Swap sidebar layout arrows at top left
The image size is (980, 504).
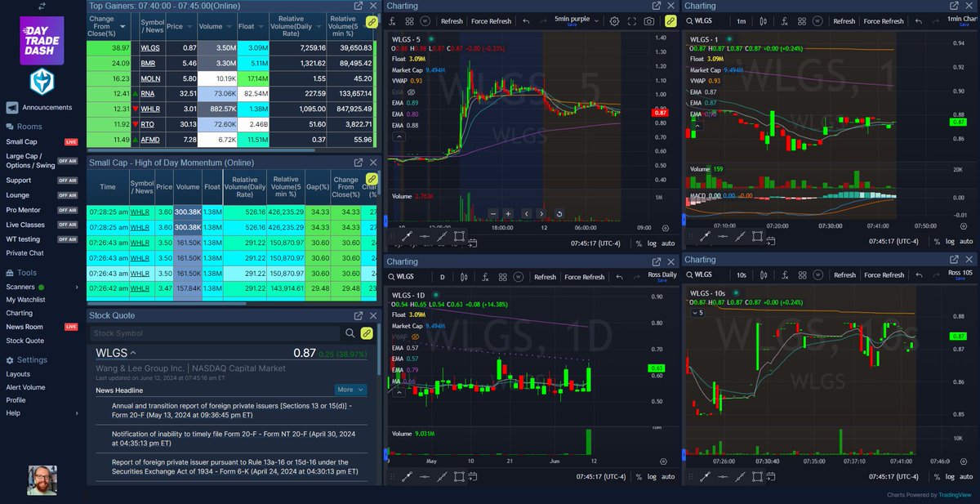tap(42, 6)
